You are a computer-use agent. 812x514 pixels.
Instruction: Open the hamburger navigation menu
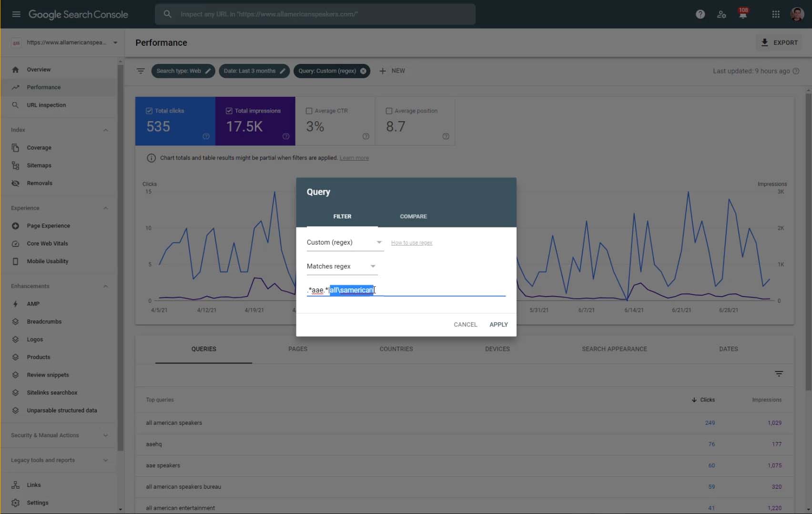[x=16, y=14]
